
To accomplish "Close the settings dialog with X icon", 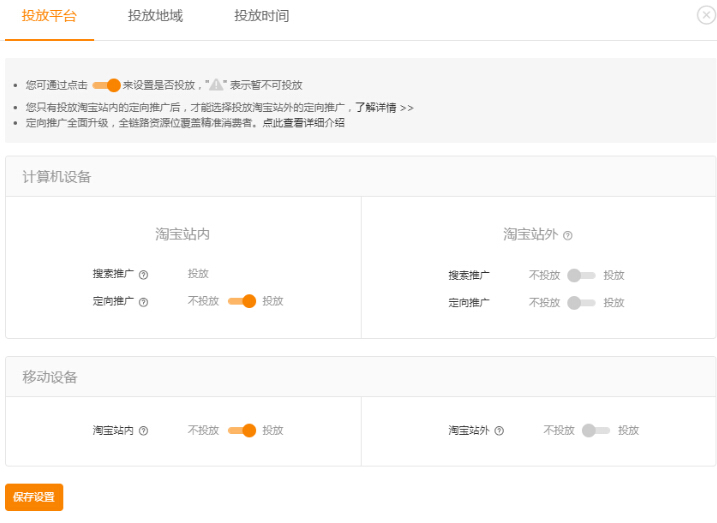I will pyautogui.click(x=706, y=15).
